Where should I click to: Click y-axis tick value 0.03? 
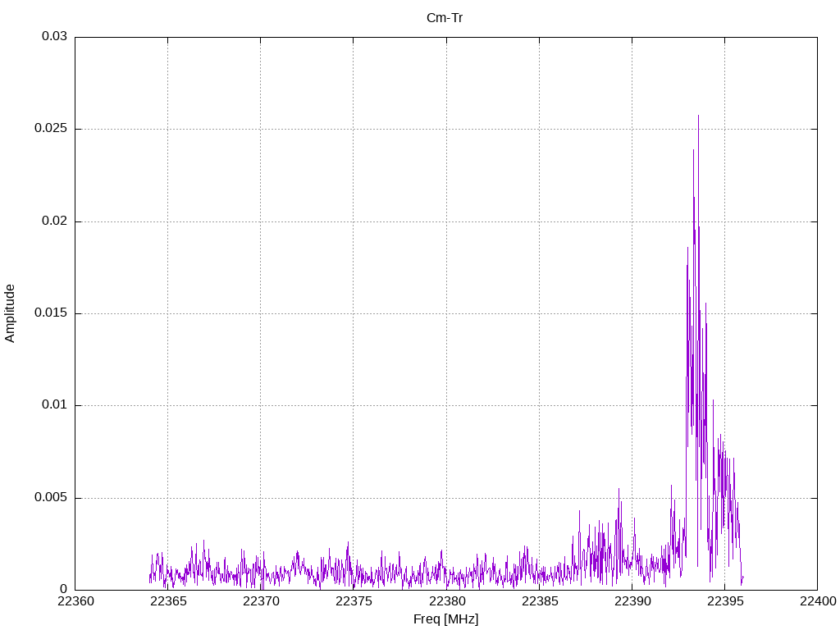tap(54, 36)
